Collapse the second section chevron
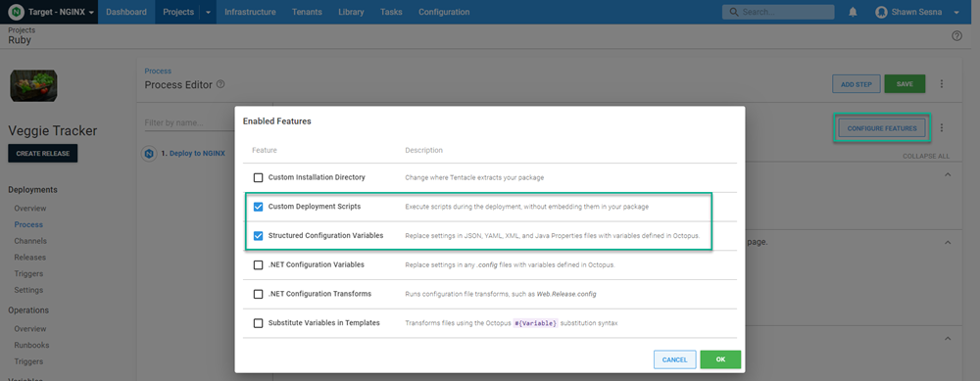 tap(948, 242)
